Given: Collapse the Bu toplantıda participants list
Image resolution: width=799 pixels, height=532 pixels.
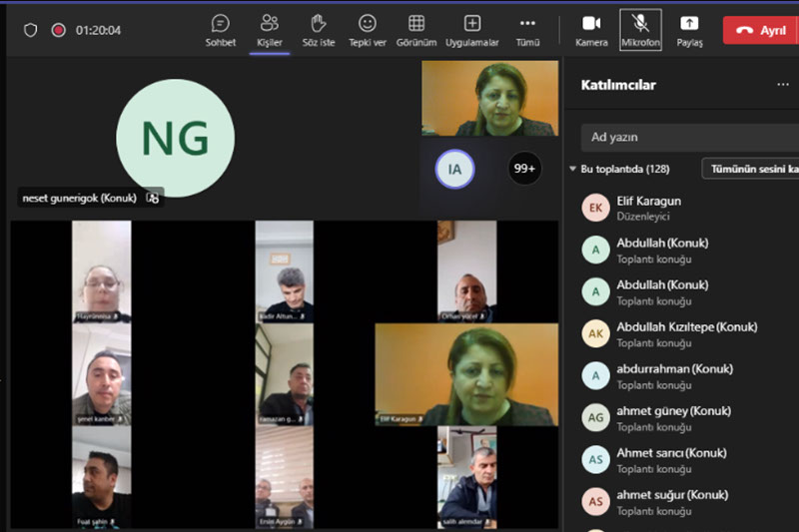Looking at the screenshot, I should tap(573, 170).
